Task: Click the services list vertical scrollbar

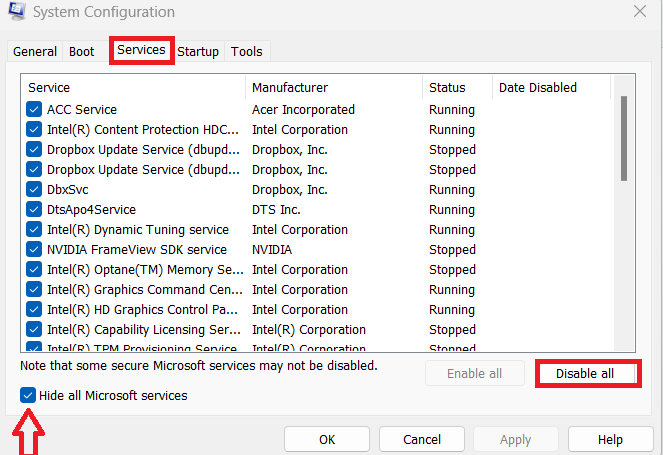Action: [624, 138]
